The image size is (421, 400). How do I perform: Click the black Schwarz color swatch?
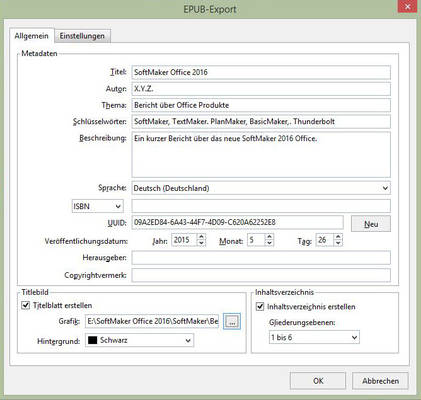tap(92, 340)
